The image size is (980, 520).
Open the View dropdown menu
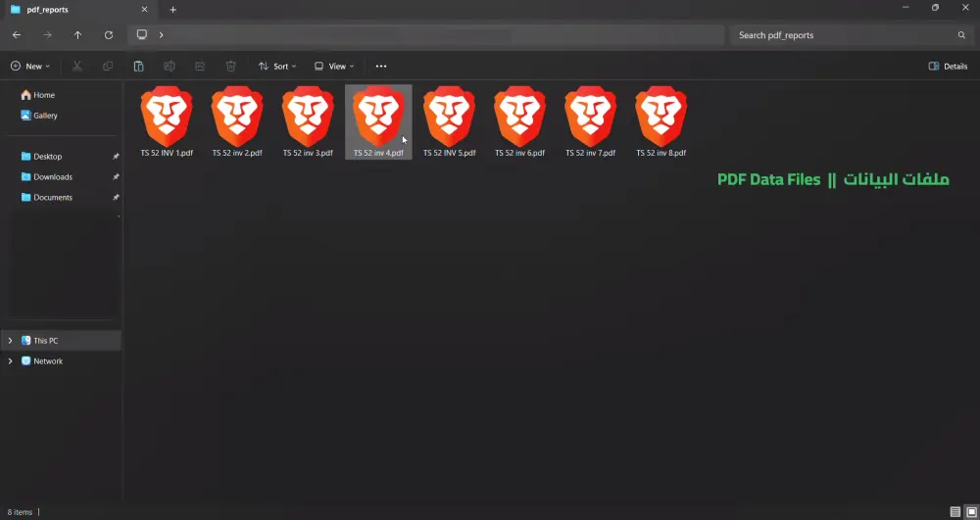334,67
